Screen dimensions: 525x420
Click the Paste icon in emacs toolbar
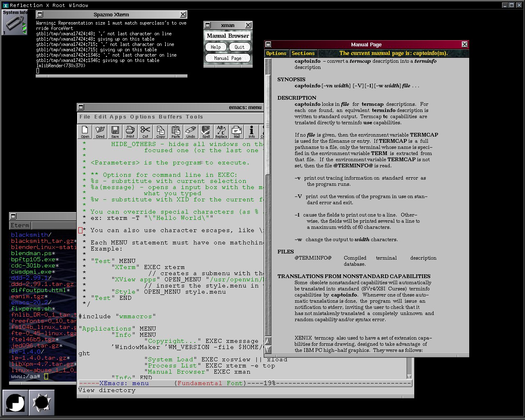[176, 132]
